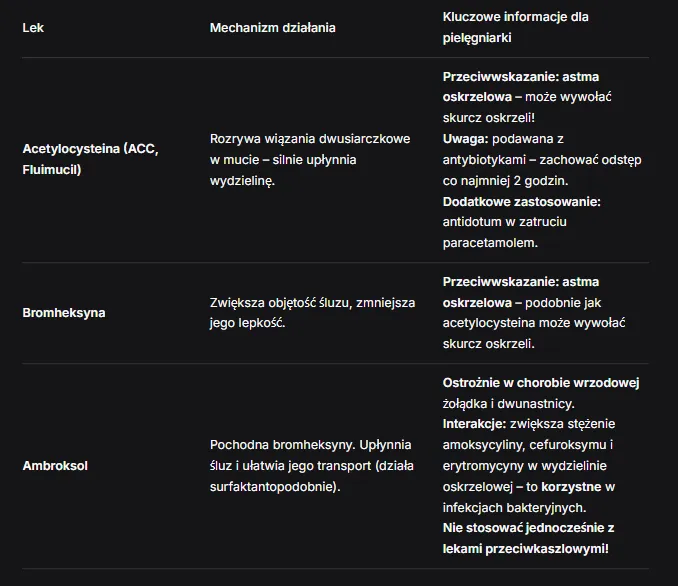This screenshot has height=586, width=678.
Task: Click text "Zwiększa objętość śluzu"
Action: click(x=279, y=303)
